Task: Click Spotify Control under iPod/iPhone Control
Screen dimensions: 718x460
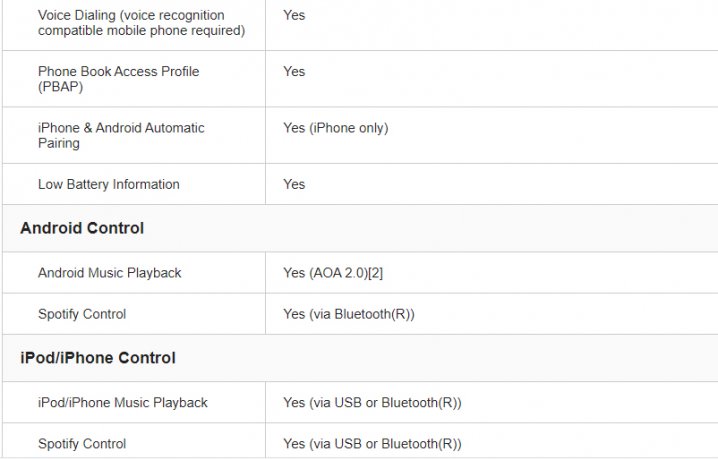Action: (82, 444)
